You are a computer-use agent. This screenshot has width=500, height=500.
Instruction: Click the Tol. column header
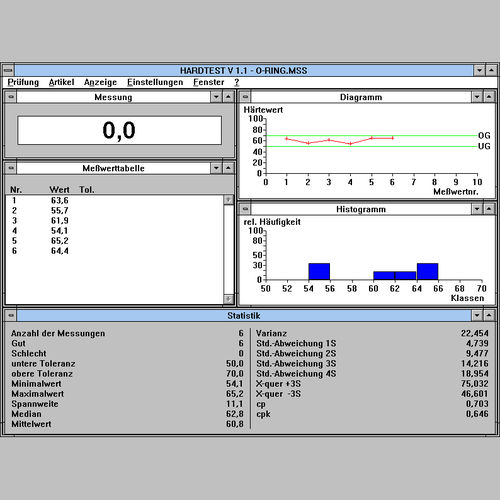point(87,190)
